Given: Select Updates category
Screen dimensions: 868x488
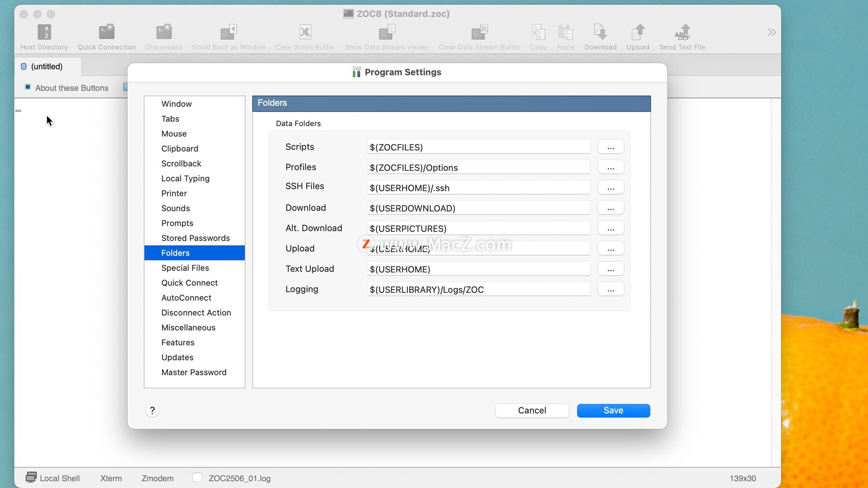Looking at the screenshot, I should pyautogui.click(x=194, y=357).
